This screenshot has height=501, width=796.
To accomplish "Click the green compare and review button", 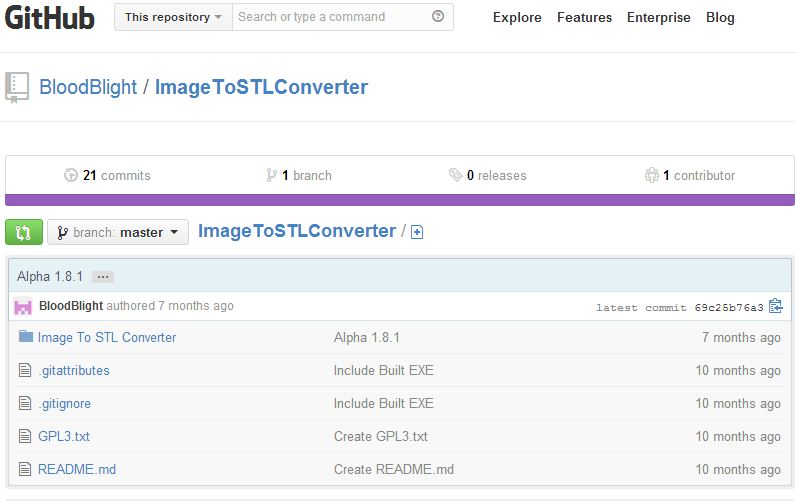I will point(24,232).
